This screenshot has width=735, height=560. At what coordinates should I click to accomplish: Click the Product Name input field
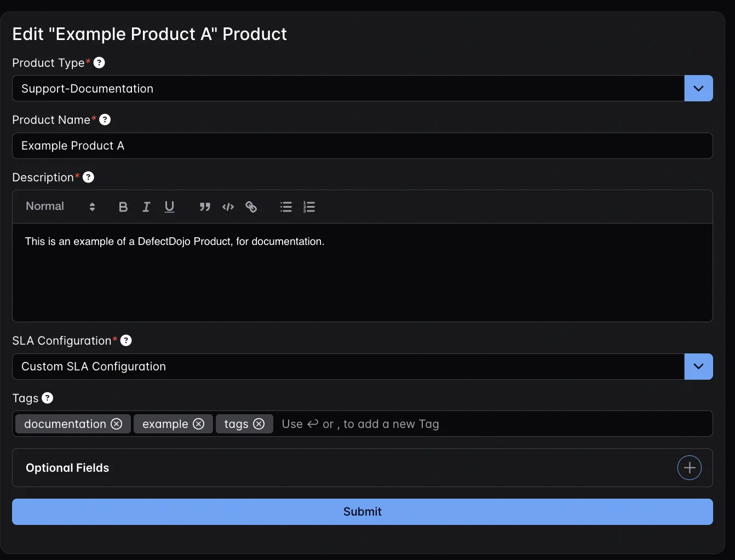tap(362, 146)
